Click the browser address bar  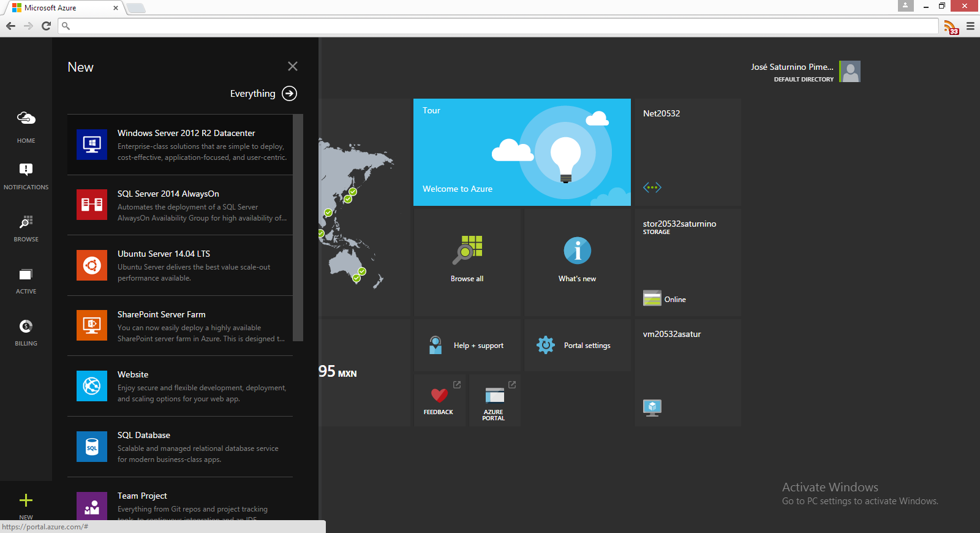coord(498,26)
